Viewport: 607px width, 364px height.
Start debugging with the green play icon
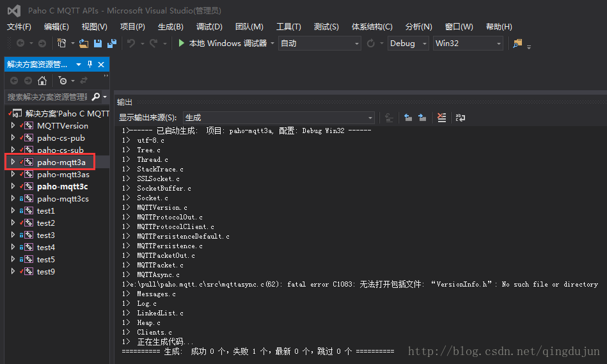coord(181,43)
